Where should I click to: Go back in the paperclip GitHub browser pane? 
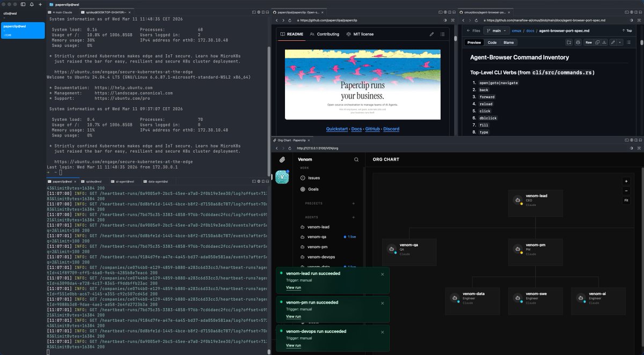click(276, 20)
